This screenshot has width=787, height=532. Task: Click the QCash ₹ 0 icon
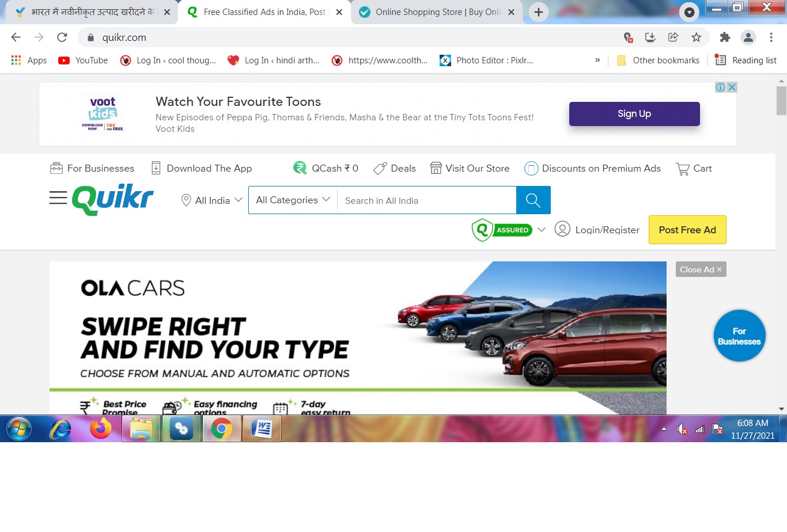[300, 168]
